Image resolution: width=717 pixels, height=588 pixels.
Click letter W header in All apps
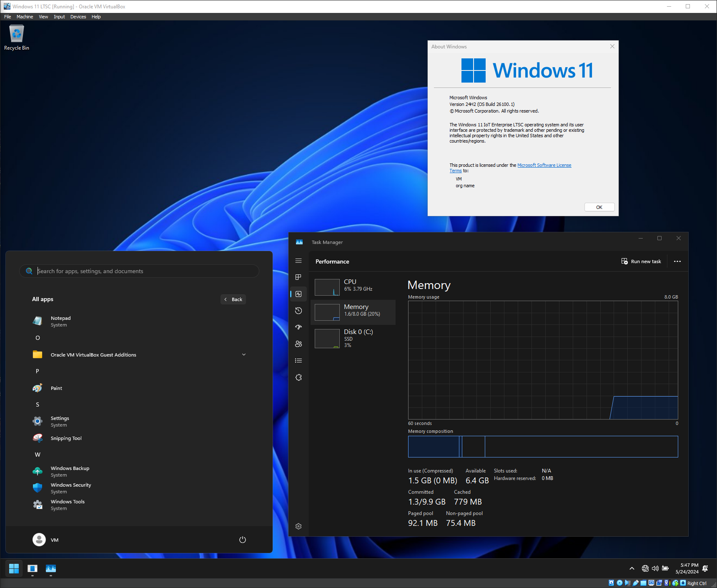(x=38, y=455)
